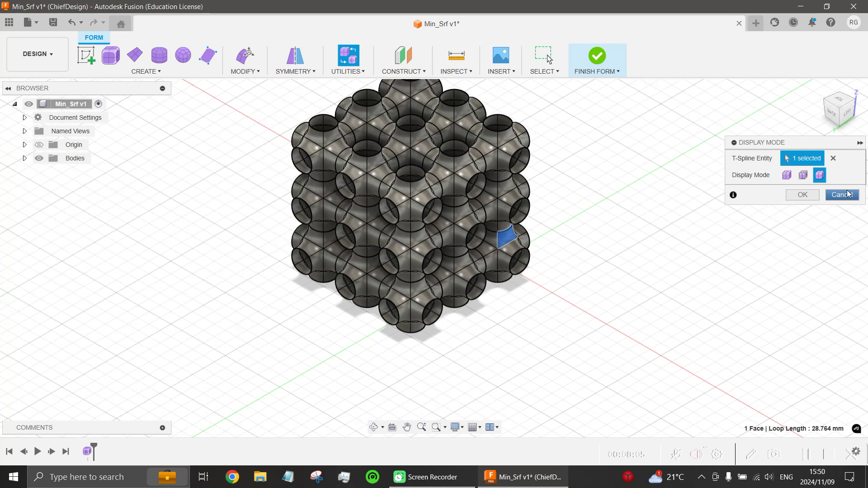Screen dimensions: 868x488
Task: Select the third Display Mode color swatch
Action: pyautogui.click(x=820, y=174)
